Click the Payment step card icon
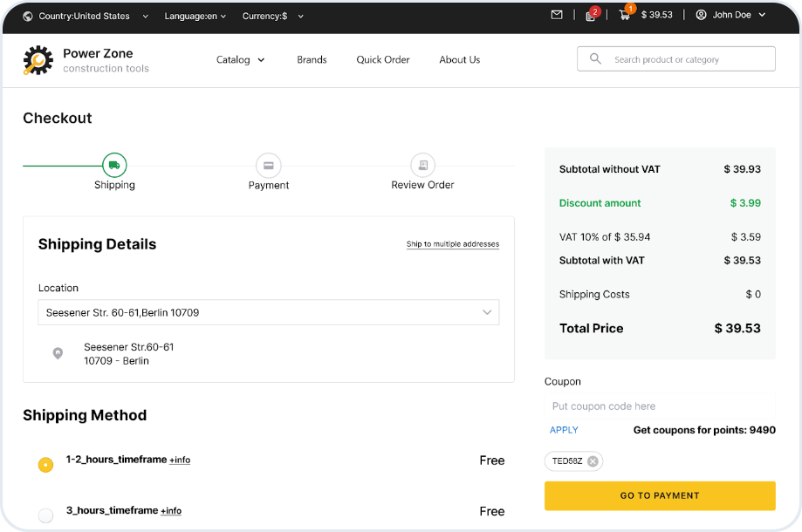 click(268, 165)
